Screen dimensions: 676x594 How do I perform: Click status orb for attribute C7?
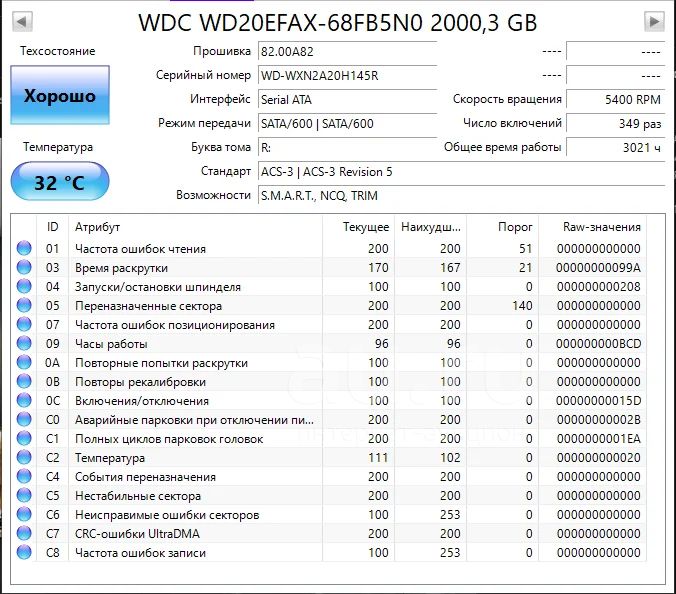[24, 533]
